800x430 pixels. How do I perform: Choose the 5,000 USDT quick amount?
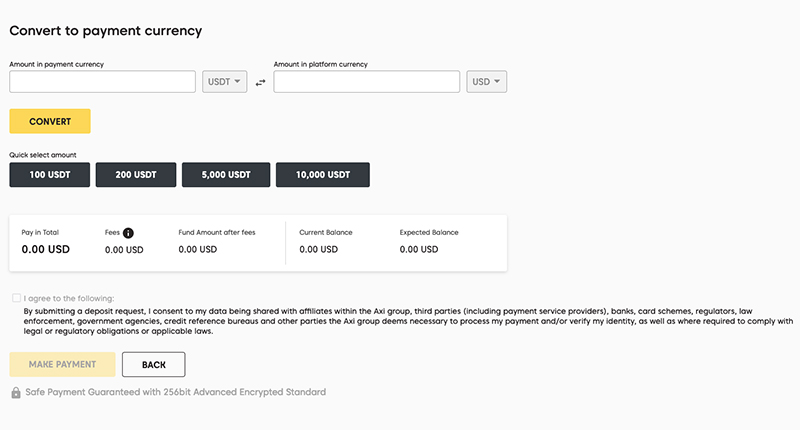pos(226,175)
